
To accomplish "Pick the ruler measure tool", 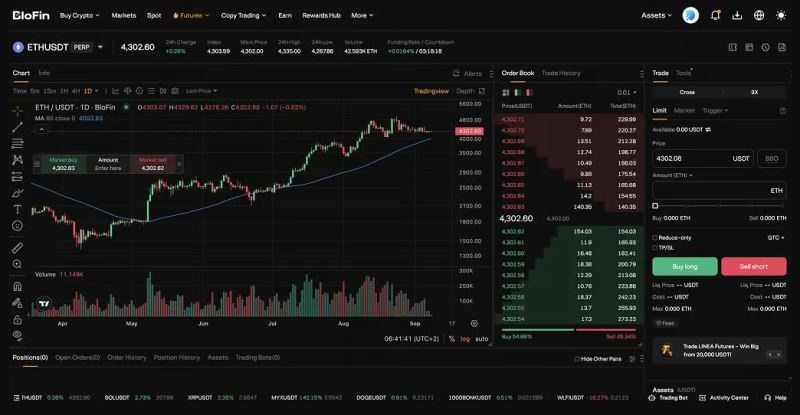I will pos(17,248).
